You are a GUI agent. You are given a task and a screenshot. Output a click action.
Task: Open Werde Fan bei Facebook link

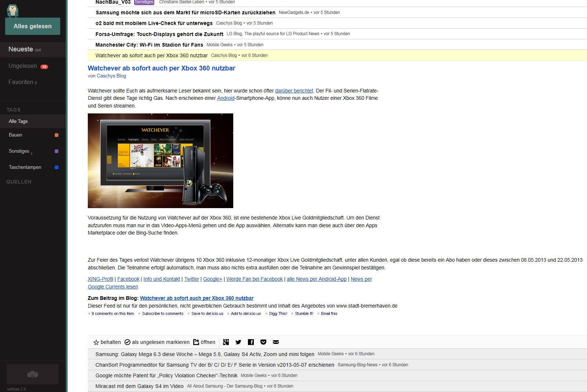(x=255, y=279)
